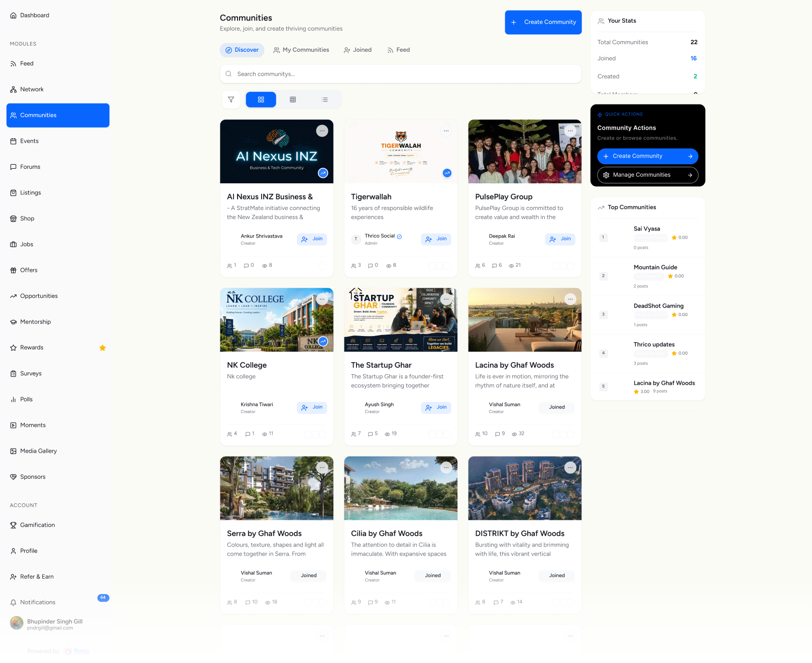The image size is (812, 663).
Task: Open options menu on PulsePlay Group card
Action: pos(570,131)
